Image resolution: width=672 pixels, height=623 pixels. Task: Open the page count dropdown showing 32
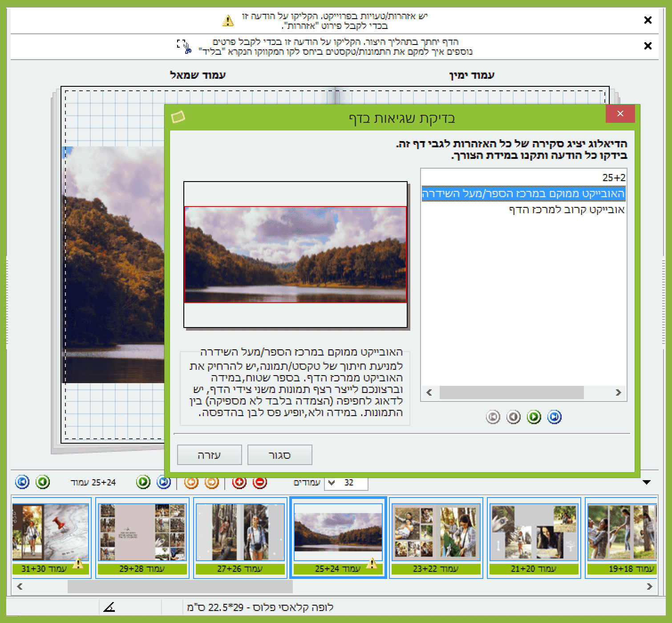click(x=332, y=483)
